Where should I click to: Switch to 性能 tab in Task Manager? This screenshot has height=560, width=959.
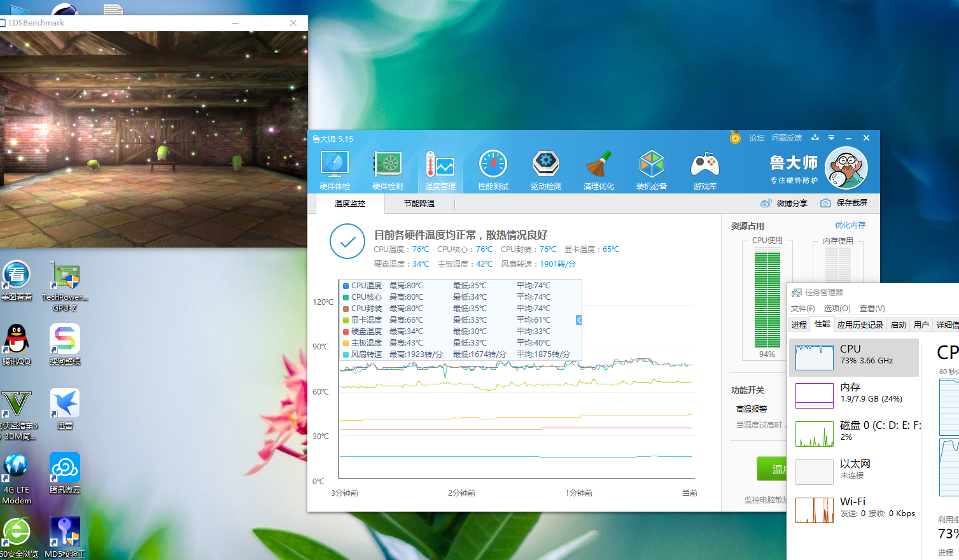point(822,324)
